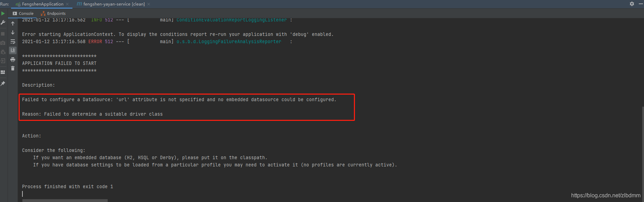644x202 pixels.
Task: Click the 'Description:' line
Action: click(38, 85)
